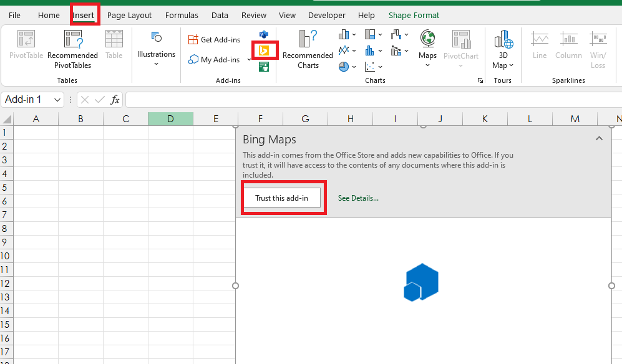Screen dimensions: 622x364
Task: Click Recommended PivotTables icon
Action: [72, 40]
